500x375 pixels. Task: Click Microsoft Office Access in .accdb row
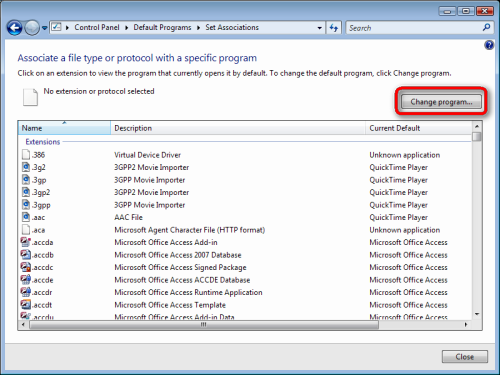coord(408,255)
